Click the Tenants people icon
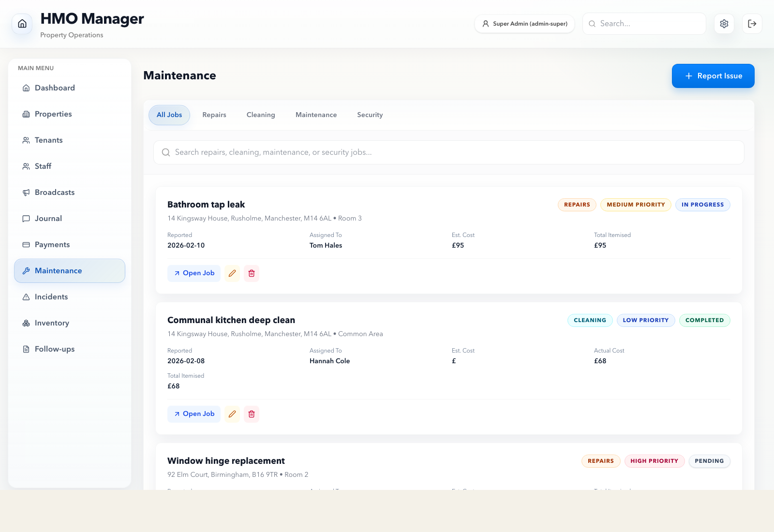The height and width of the screenshot is (532, 774). point(26,140)
